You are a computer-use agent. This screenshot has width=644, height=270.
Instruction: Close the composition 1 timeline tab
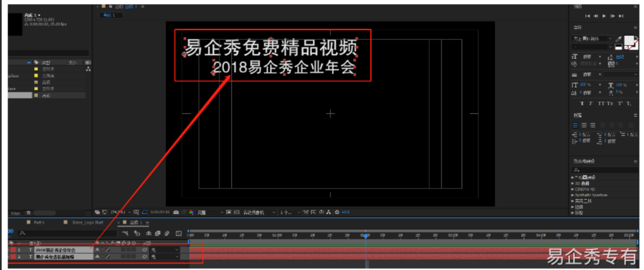point(119,222)
